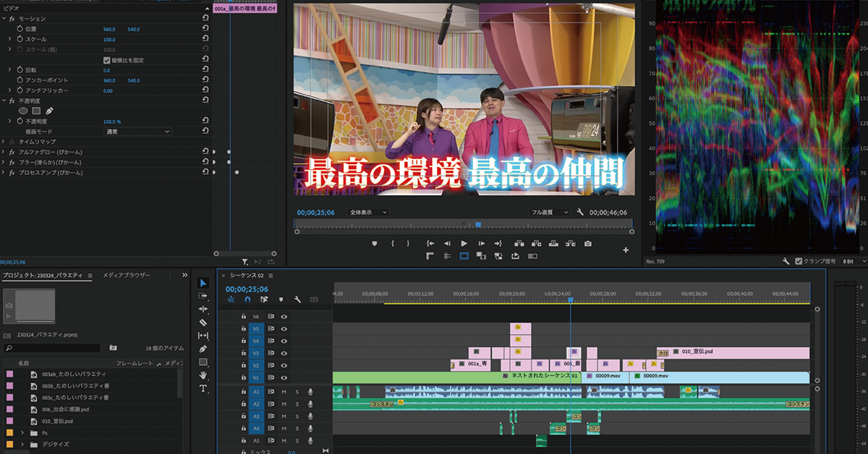Mute audio track A1
The image size is (868, 454).
click(x=284, y=392)
